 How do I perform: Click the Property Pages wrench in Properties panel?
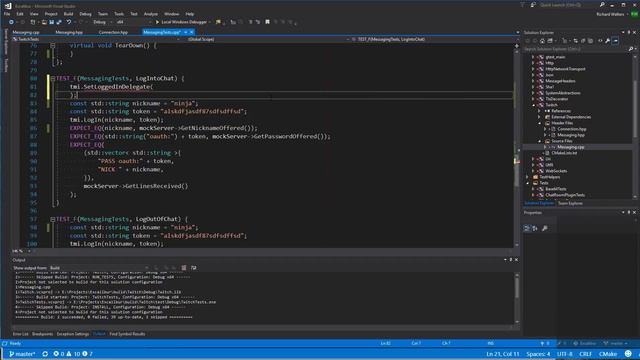point(544,229)
